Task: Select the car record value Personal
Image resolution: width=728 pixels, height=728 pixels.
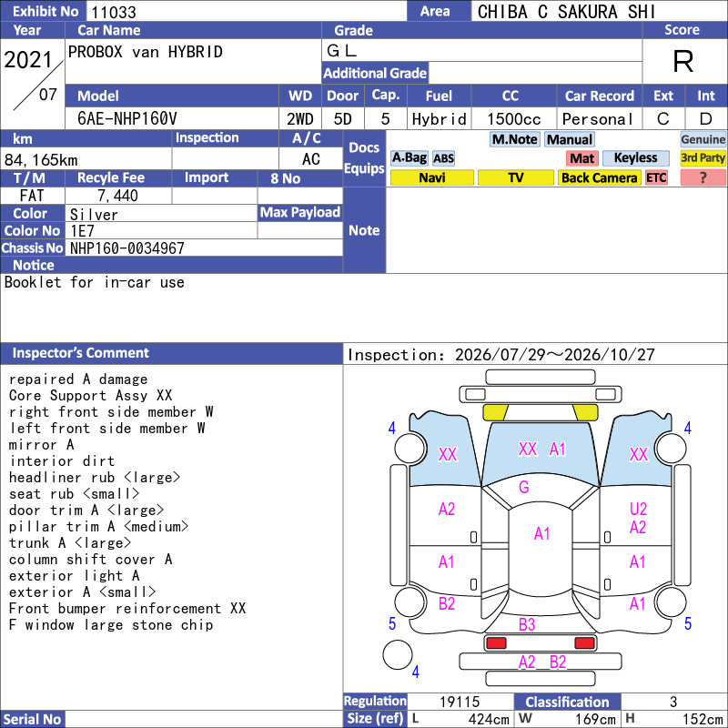Action: (x=598, y=119)
